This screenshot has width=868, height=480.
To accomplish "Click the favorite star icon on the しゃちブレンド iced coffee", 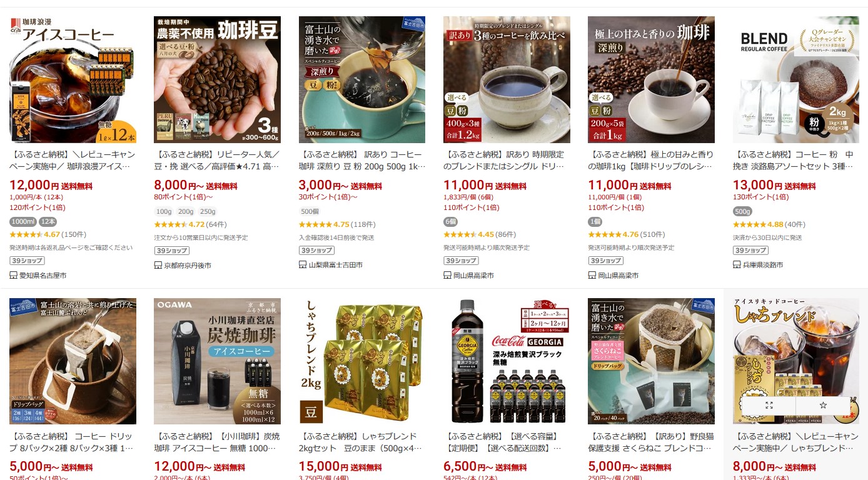I will (x=823, y=405).
